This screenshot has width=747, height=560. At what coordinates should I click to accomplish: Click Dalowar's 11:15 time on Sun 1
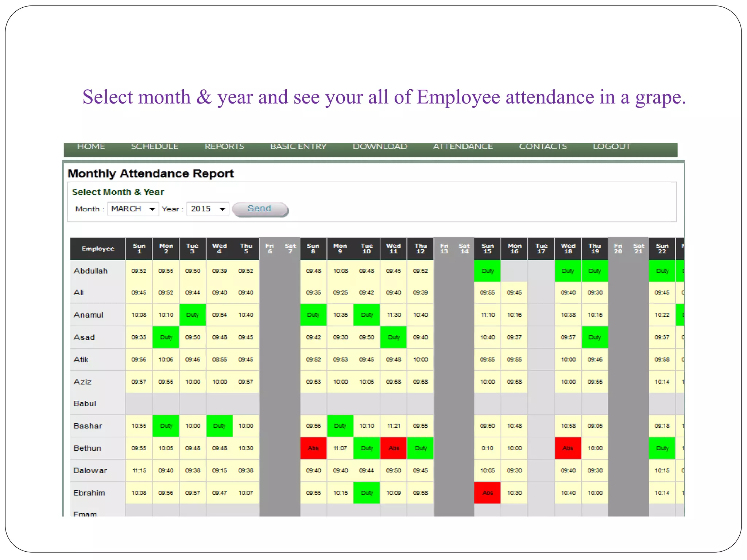(139, 470)
